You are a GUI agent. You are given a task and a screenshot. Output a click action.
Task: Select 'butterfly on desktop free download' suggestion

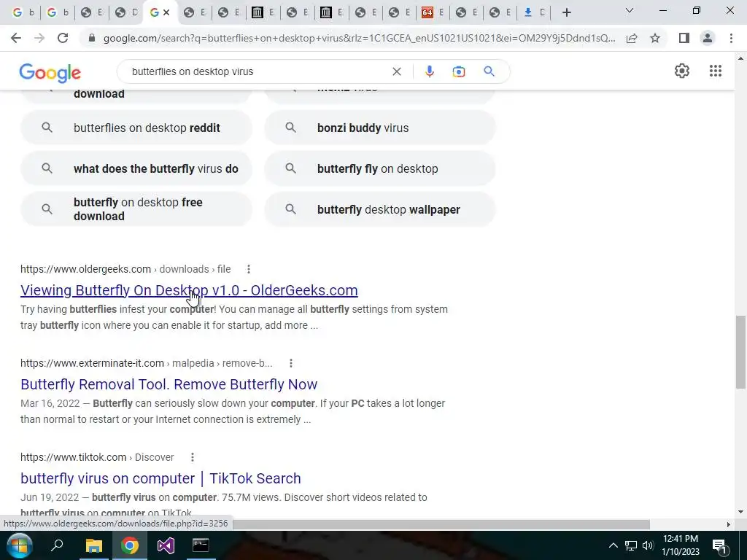[x=136, y=209]
